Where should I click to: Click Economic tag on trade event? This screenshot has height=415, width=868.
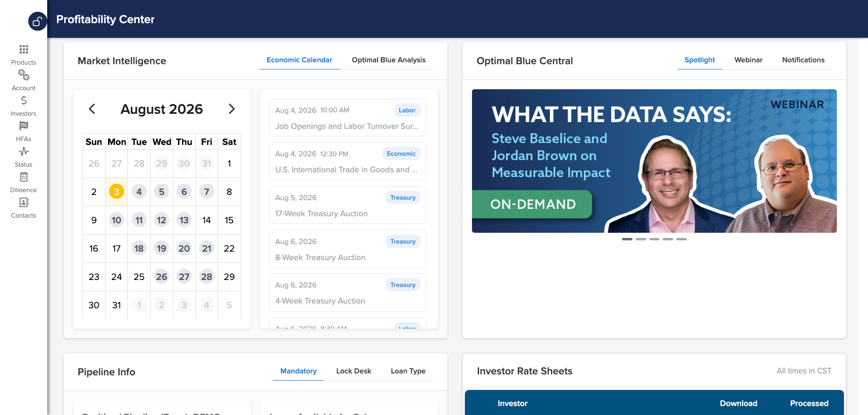pyautogui.click(x=401, y=153)
